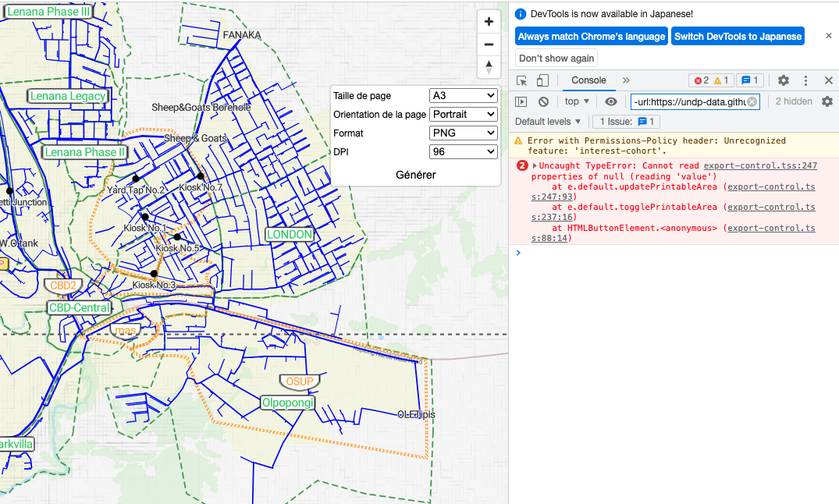This screenshot has width=839, height=504.
Task: Click the Yard Tap No.2 point
Action: [136, 179]
